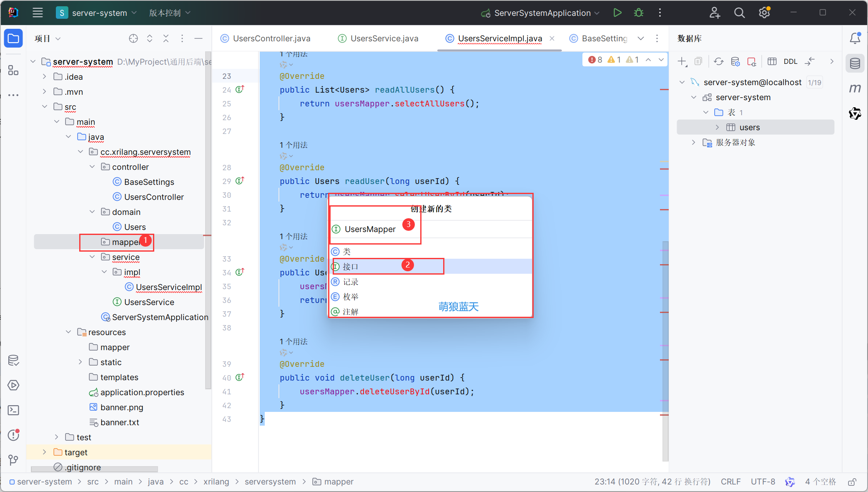The width and height of the screenshot is (868, 492).
Task: Expand the users table node
Action: pos(717,127)
